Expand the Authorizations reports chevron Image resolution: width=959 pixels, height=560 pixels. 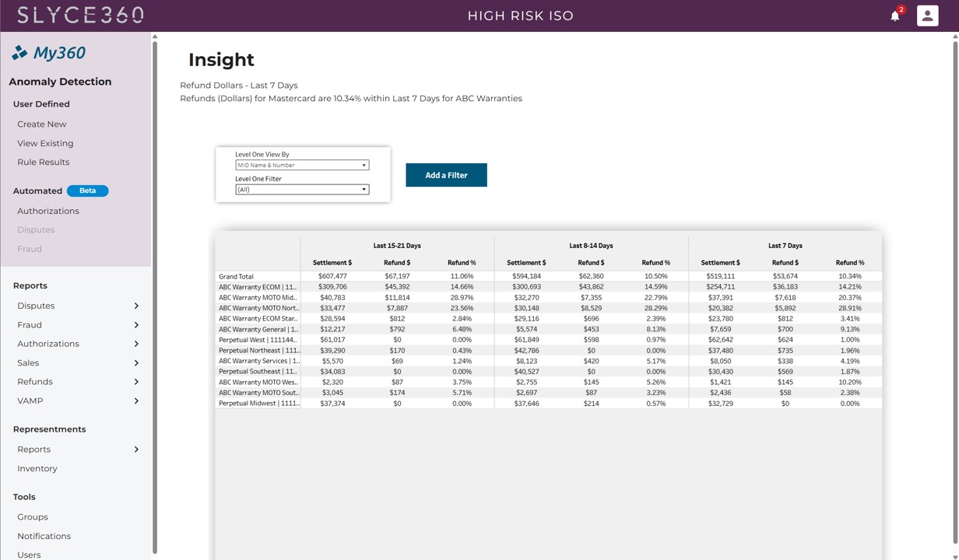tap(136, 344)
